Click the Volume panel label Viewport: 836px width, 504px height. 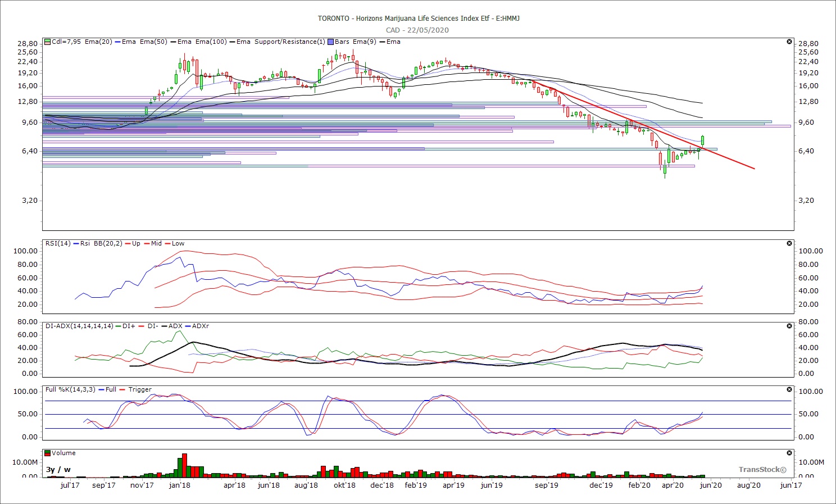pyautogui.click(x=64, y=453)
